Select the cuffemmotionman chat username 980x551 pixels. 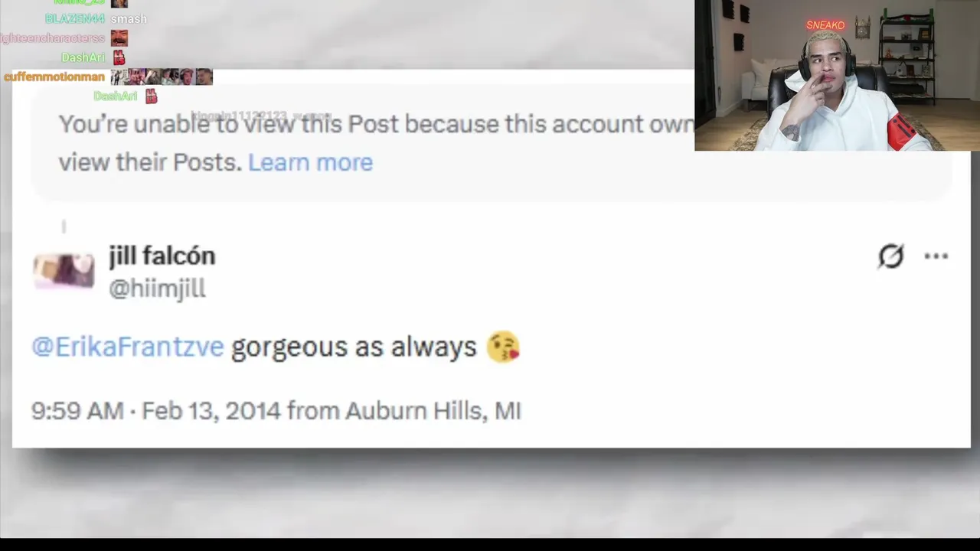point(54,77)
